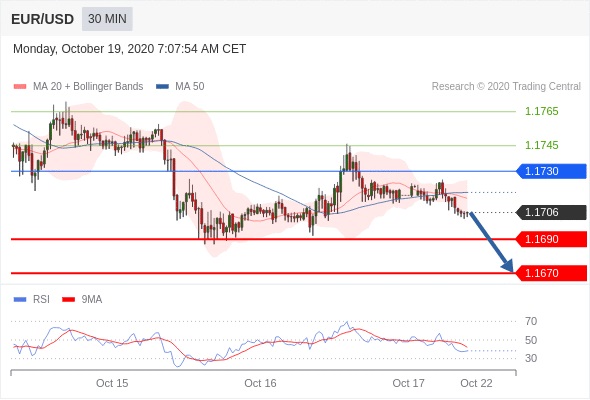Select the blue 1.1730 pivot price tag
590x400 pixels.
pos(551,171)
